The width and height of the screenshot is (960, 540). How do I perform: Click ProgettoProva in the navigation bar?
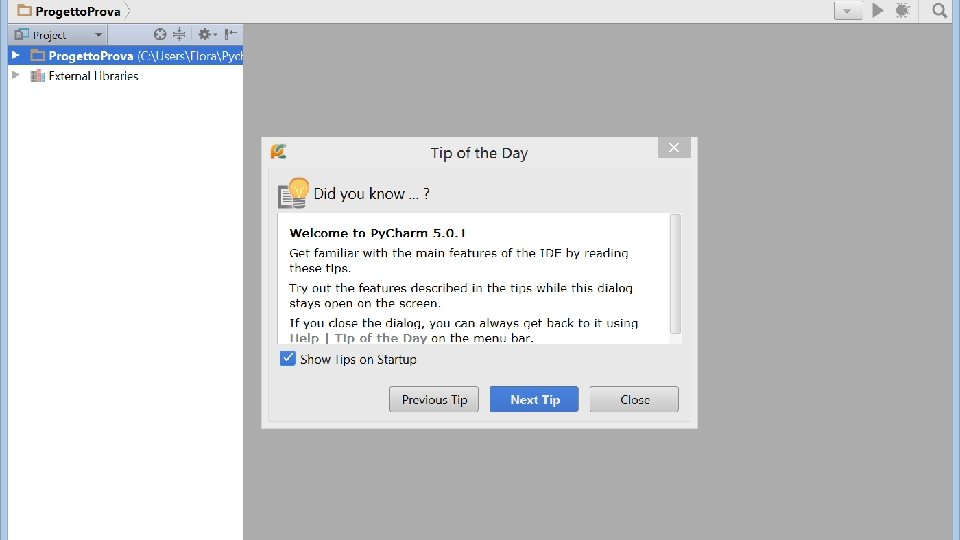point(78,11)
